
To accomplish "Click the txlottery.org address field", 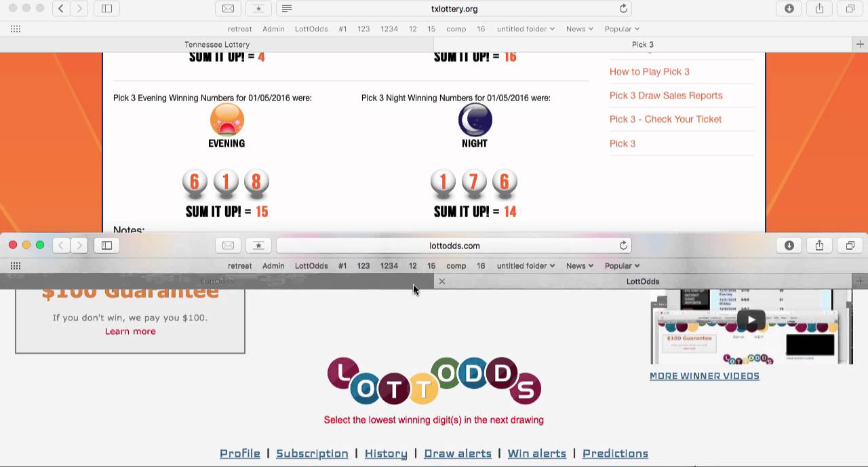I will (x=454, y=9).
